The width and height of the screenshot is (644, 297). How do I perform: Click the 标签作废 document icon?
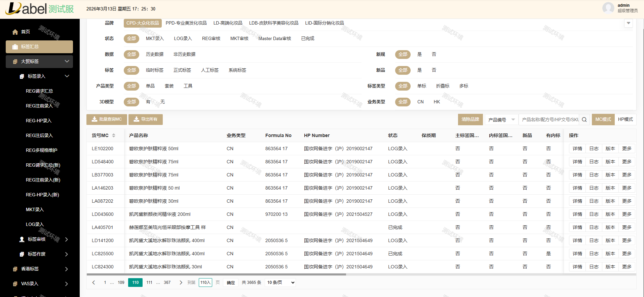click(22, 254)
